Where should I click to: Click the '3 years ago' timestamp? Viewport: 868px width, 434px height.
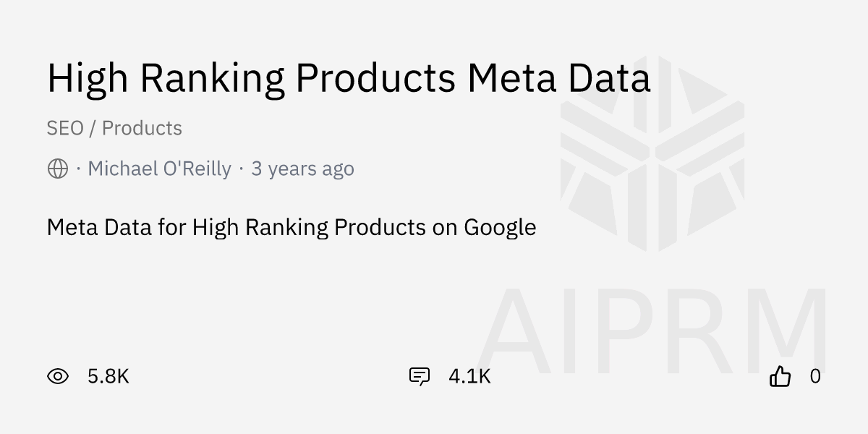302,169
